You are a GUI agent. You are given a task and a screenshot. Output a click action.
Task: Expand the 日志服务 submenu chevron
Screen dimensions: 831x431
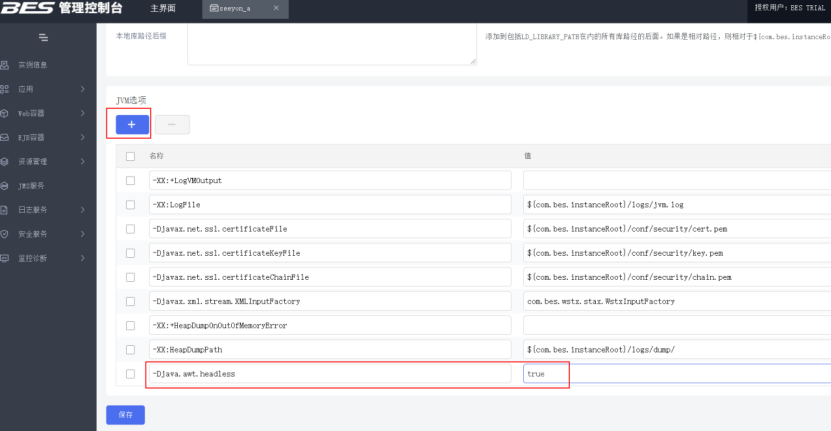(82, 209)
